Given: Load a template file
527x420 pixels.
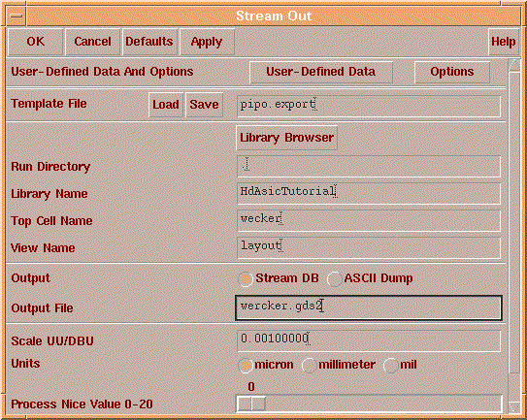Looking at the screenshot, I should [x=166, y=105].
